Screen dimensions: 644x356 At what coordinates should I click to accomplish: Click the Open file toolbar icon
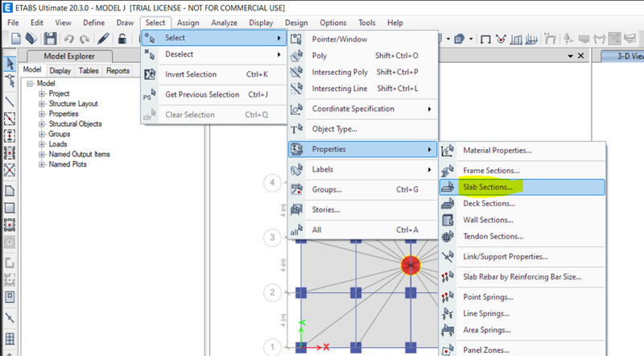[x=31, y=39]
